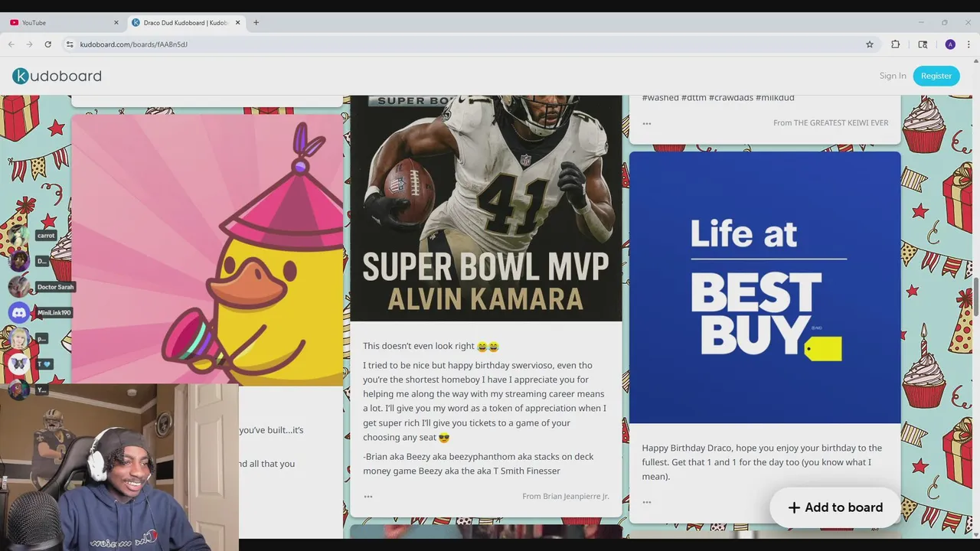Close the Draco Dud Kudoboard tab
Screen dimensions: 980x551
(237, 23)
